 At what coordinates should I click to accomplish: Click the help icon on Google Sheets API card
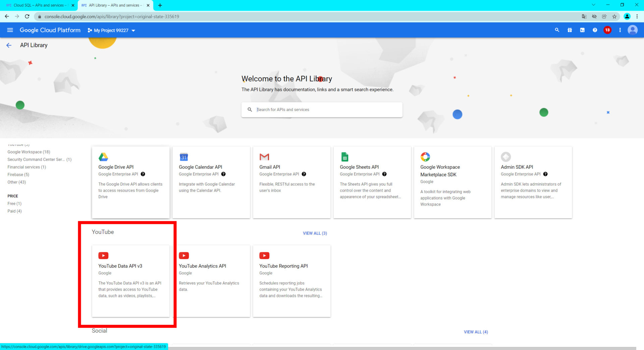(384, 174)
